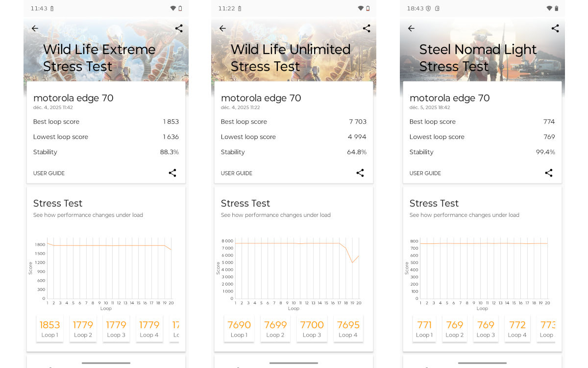Go back from Wild Life Extreme Stress Test
This screenshot has height=368, width=588.
pyautogui.click(x=35, y=28)
